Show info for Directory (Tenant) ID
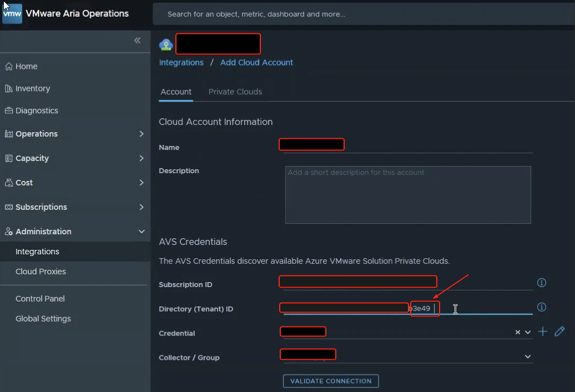The image size is (575, 392). click(x=542, y=307)
